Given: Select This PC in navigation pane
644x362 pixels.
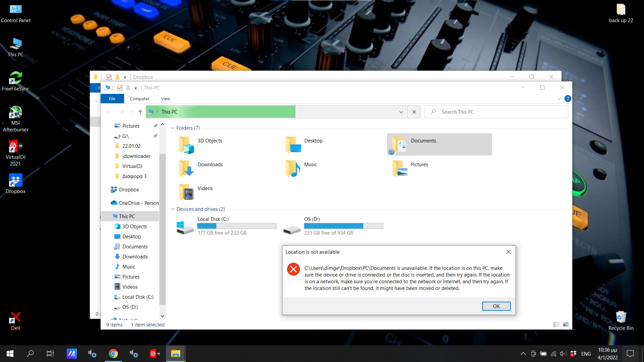Looking at the screenshot, I should click(x=130, y=217).
